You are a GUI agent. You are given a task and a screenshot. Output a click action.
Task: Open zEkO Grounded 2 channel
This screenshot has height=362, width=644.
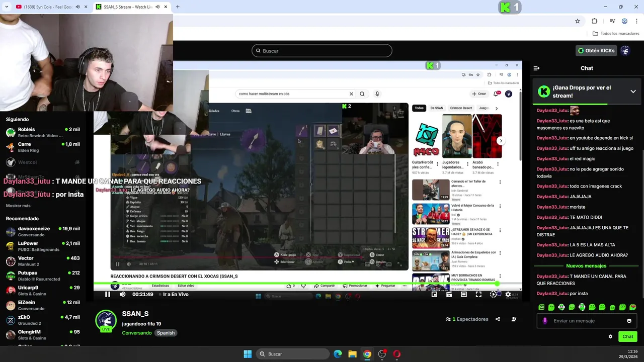(x=43, y=320)
